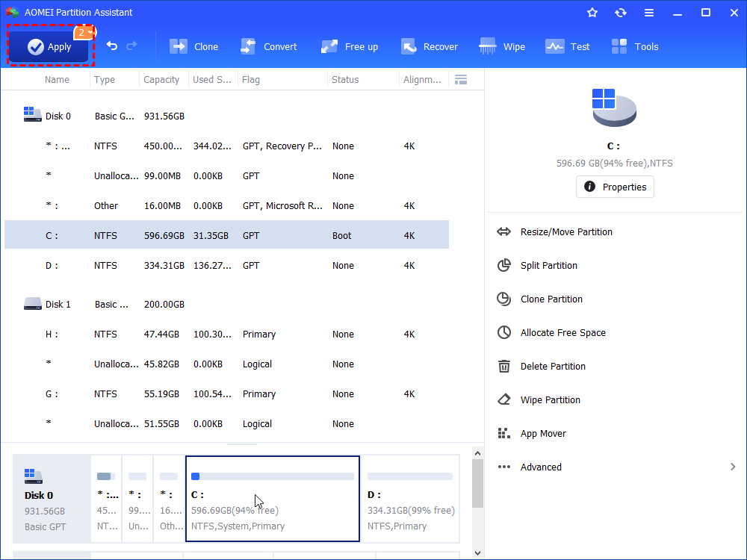Select the C: partition row
This screenshot has width=747, height=560.
click(x=227, y=235)
